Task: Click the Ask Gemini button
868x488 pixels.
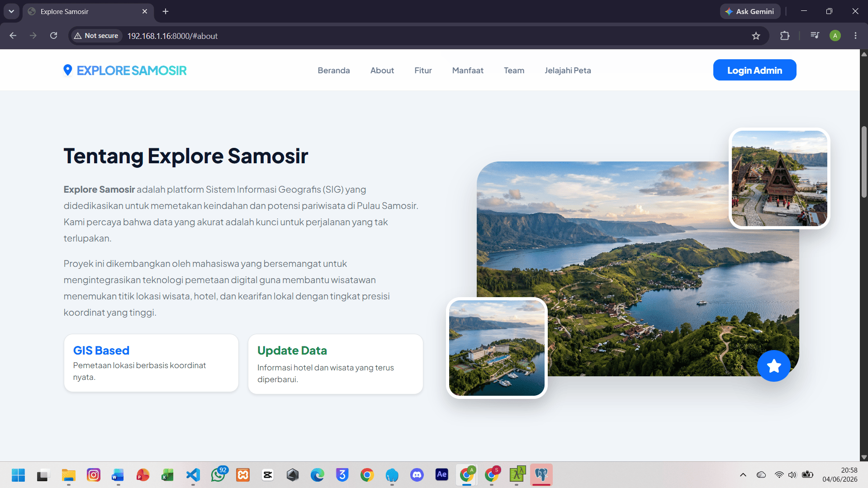Action: [x=750, y=11]
